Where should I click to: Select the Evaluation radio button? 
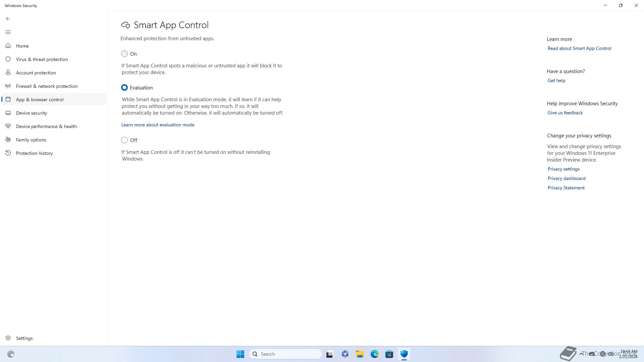tap(124, 87)
